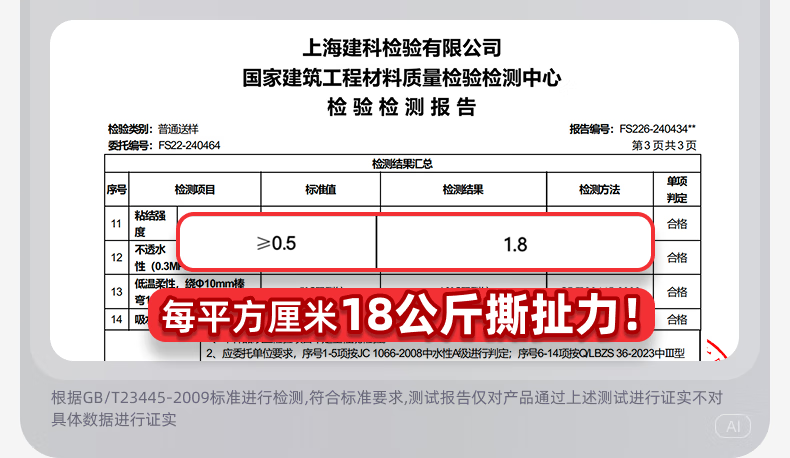Click the 不透水性 test item cell
This screenshot has height=458, width=790.
tap(157, 257)
